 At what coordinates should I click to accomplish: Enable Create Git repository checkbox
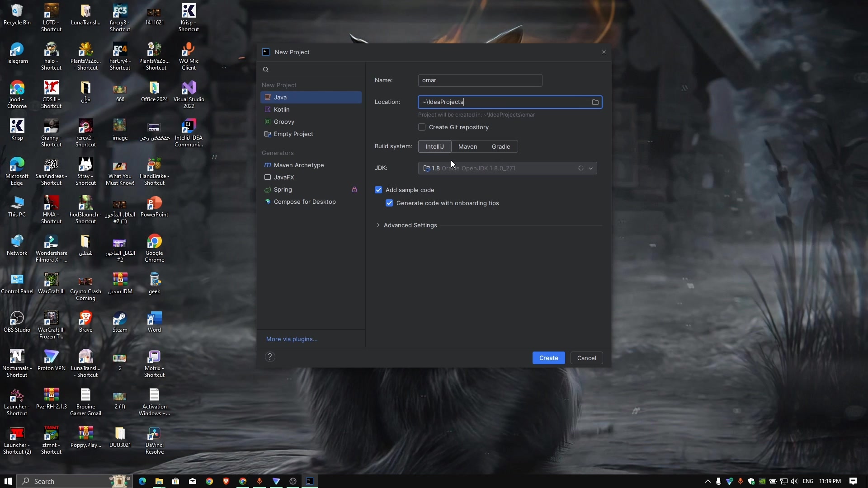(x=422, y=127)
